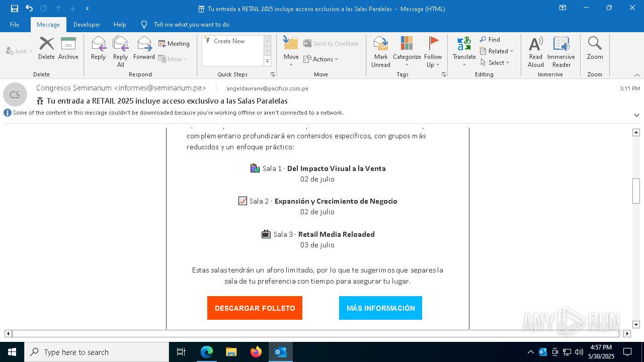Viewport: 644px width, 362px height.
Task: Open Immersive Reader
Action: [x=561, y=52]
